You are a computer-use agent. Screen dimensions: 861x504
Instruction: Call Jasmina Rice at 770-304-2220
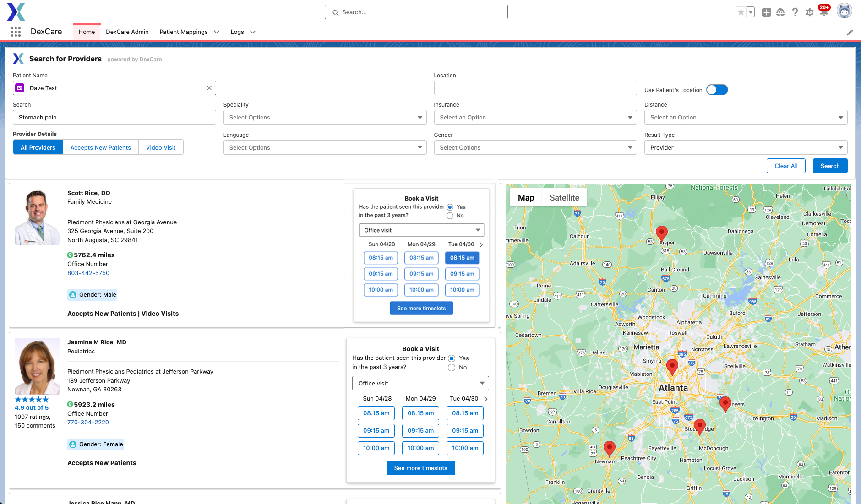pyautogui.click(x=88, y=422)
